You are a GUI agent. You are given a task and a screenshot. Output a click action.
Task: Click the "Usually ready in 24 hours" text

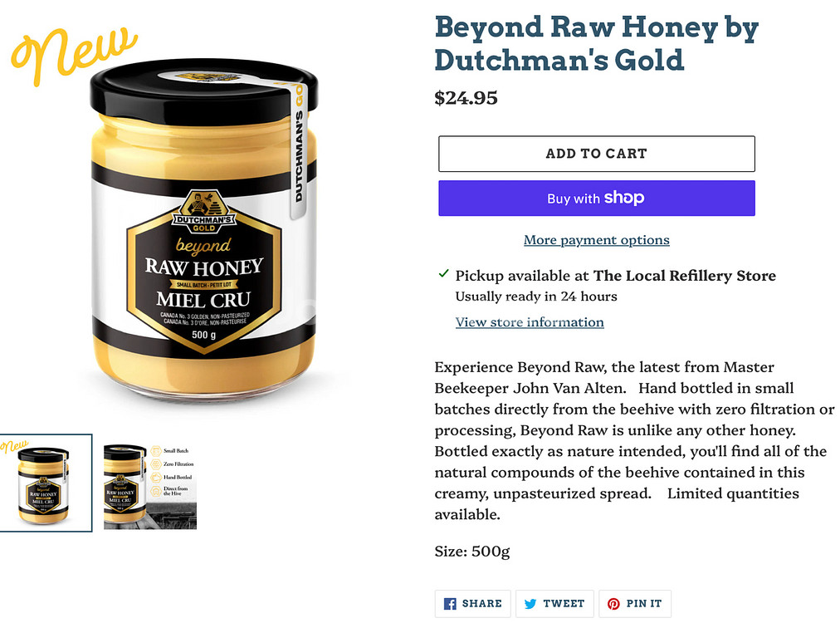(x=536, y=297)
